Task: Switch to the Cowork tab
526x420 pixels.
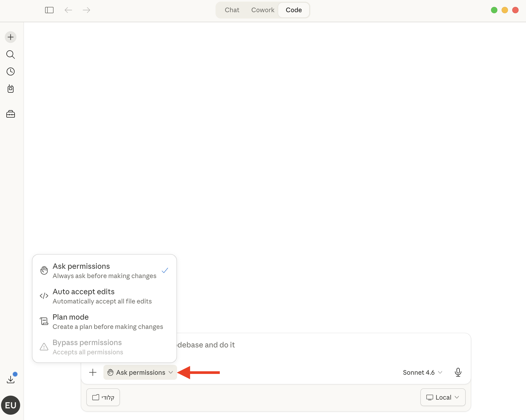Action: (x=263, y=10)
